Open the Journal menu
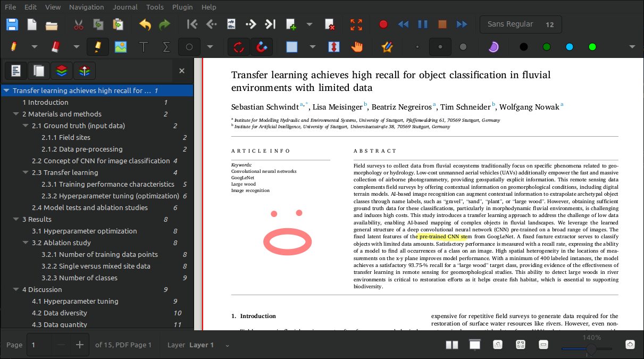The width and height of the screenshot is (644, 359). point(125,7)
